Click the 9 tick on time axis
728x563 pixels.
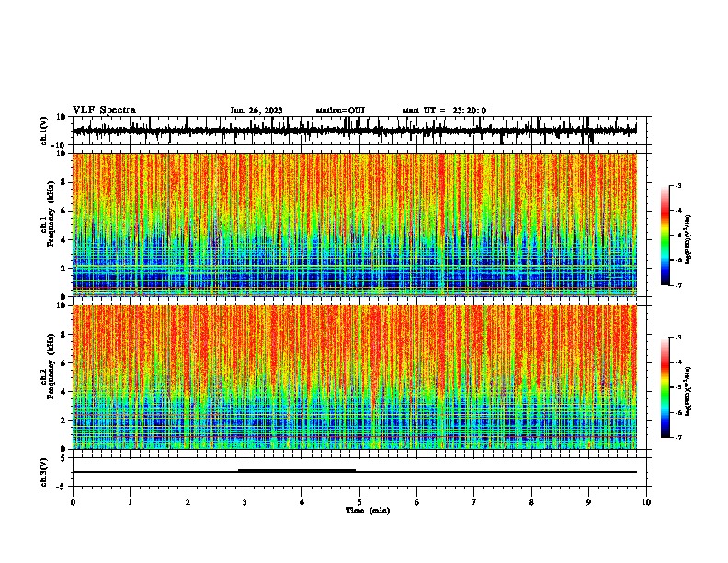coord(588,502)
